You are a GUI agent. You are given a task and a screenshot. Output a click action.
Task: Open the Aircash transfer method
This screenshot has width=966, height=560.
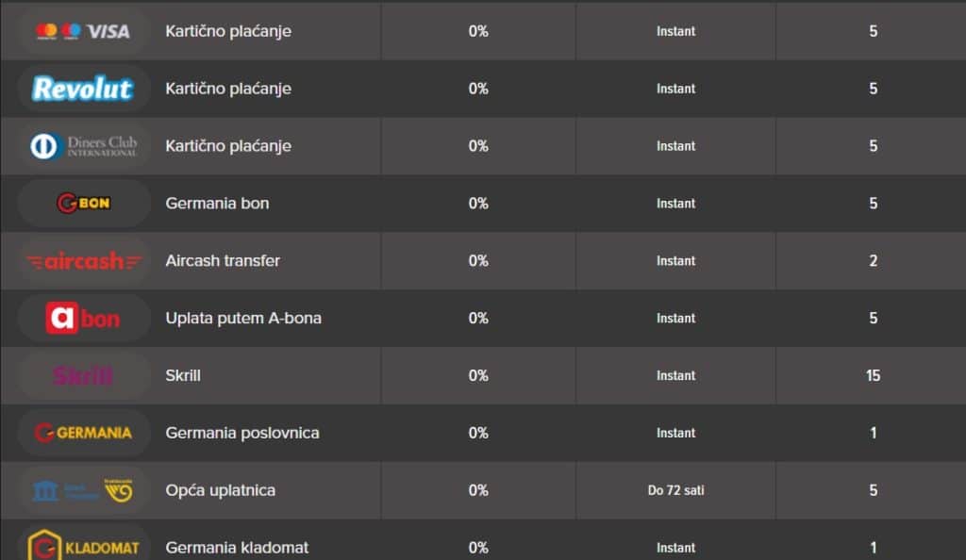(223, 261)
